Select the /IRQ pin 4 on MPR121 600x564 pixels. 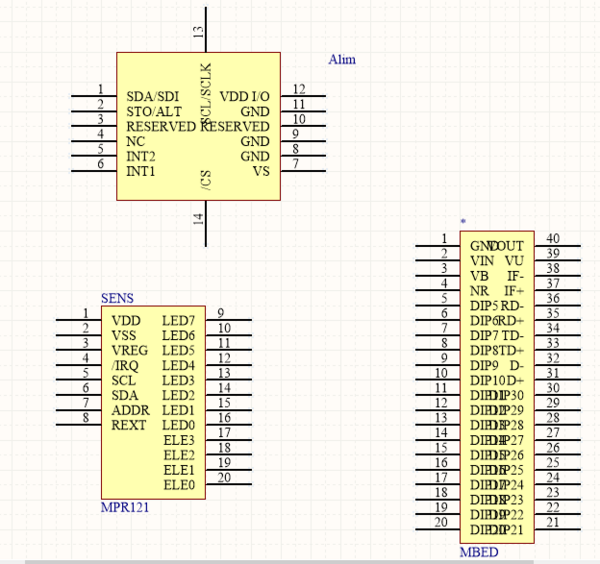tap(82, 365)
